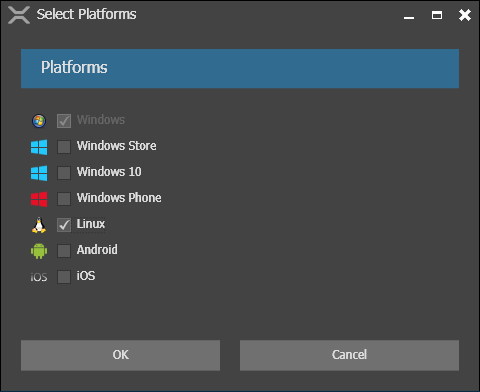This screenshot has width=480, height=392.
Task: Click the red Windows Phone logo icon
Action: 39,199
